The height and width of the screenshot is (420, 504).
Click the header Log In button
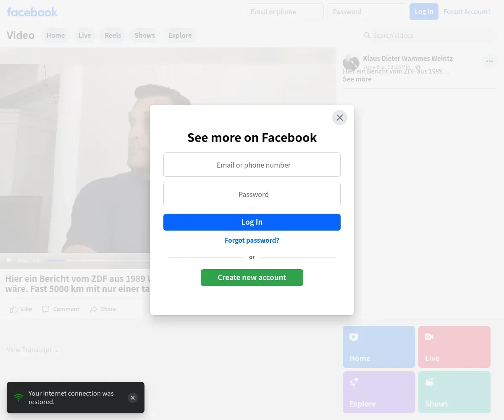[x=424, y=12]
